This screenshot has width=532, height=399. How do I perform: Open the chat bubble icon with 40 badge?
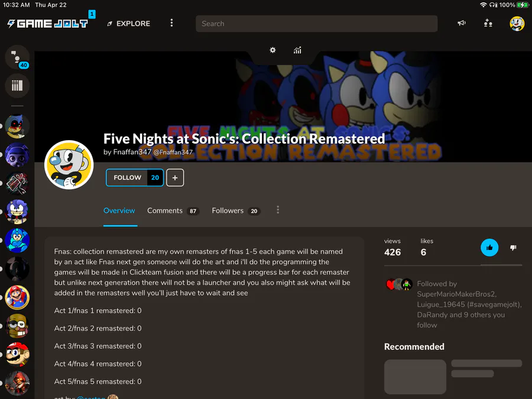[17, 57]
